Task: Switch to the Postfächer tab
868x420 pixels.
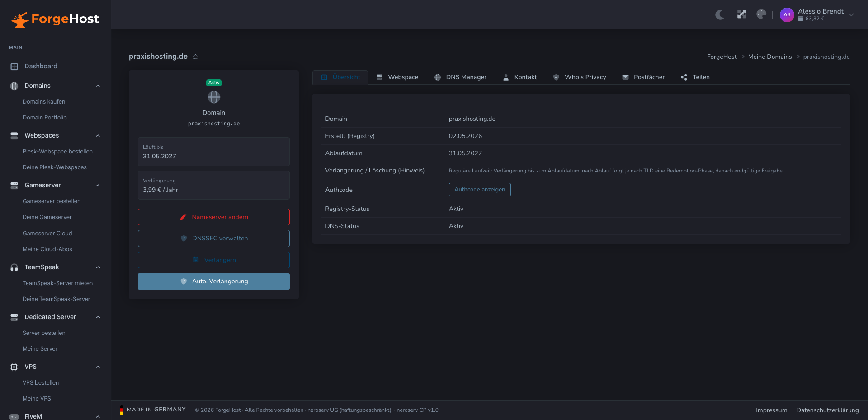Action: (x=643, y=77)
